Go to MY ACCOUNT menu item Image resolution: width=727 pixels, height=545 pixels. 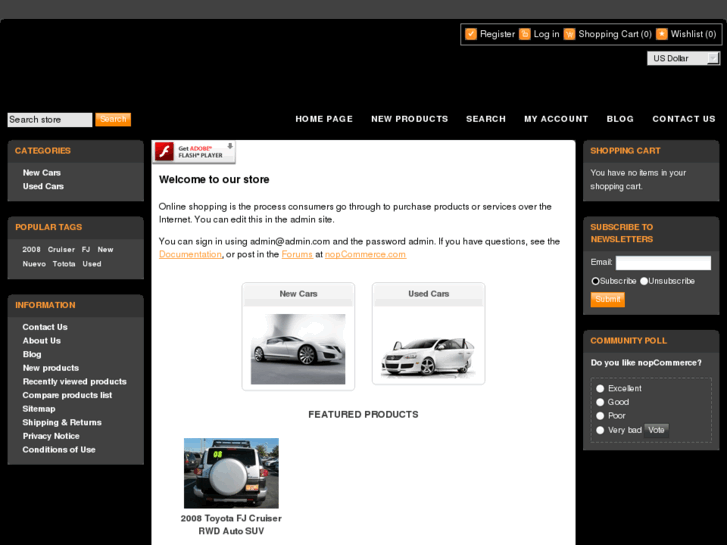(x=556, y=119)
